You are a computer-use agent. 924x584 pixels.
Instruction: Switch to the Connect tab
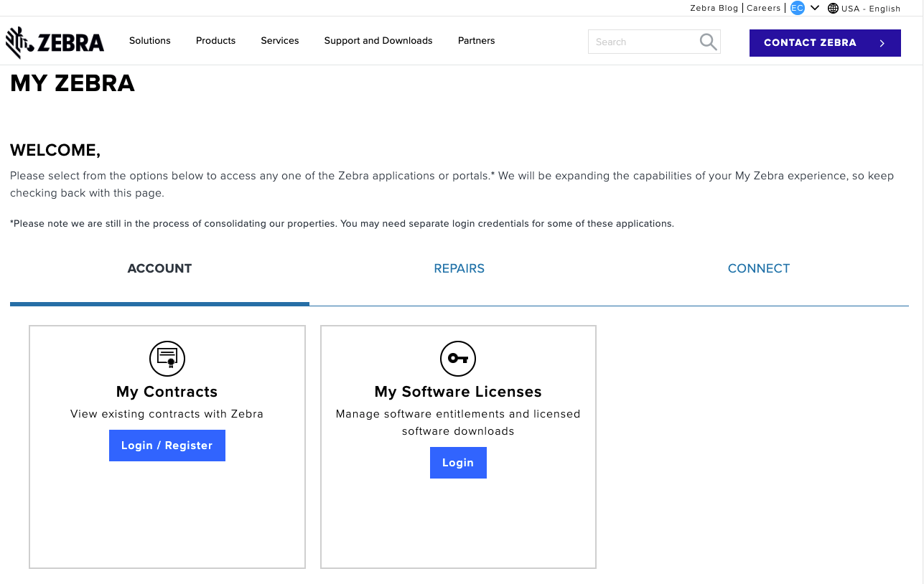click(x=759, y=268)
